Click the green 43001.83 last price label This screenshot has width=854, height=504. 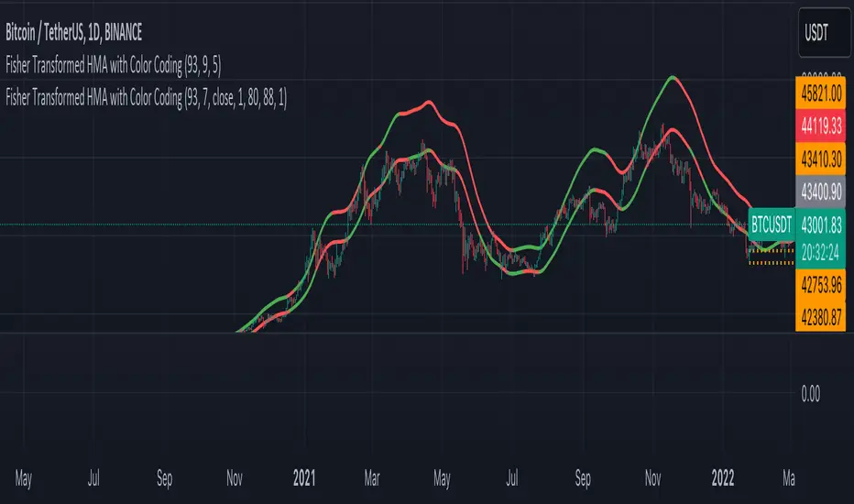[821, 225]
